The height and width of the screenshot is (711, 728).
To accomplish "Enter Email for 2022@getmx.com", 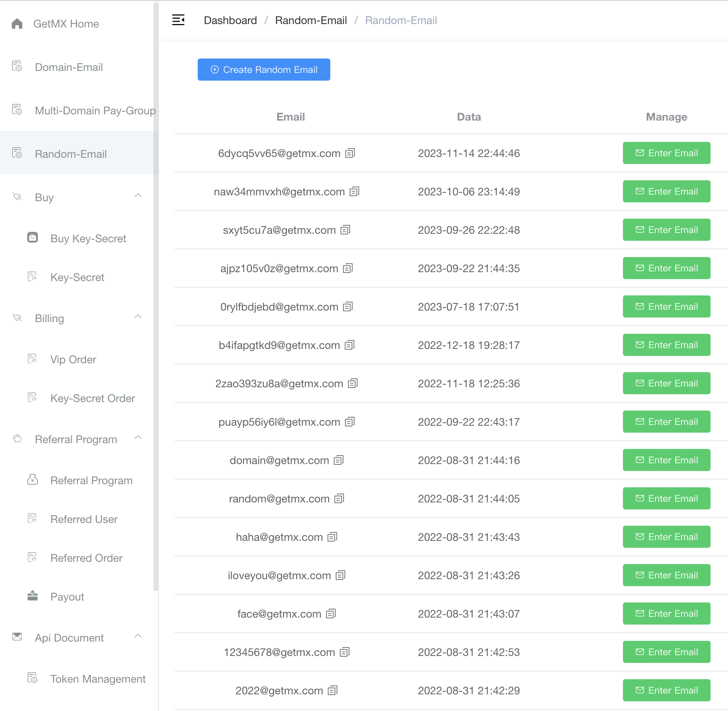I will point(667,690).
